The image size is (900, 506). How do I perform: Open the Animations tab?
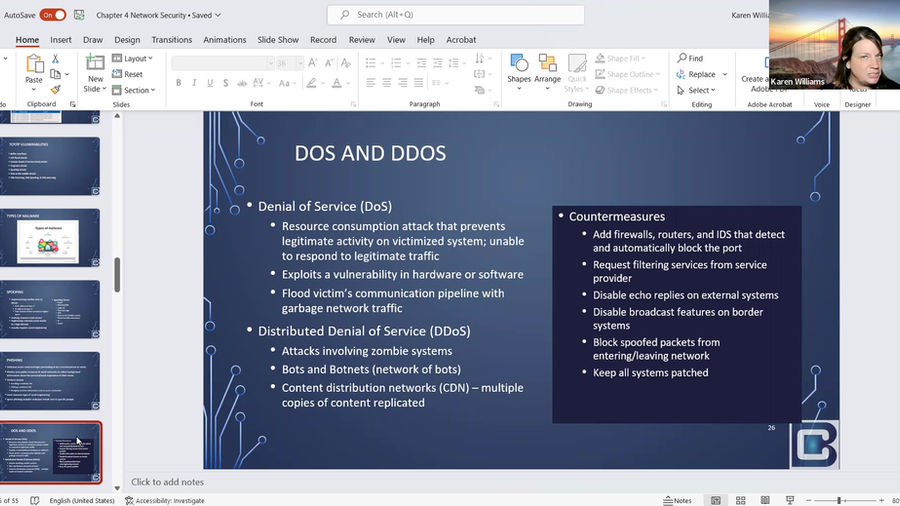[224, 40]
